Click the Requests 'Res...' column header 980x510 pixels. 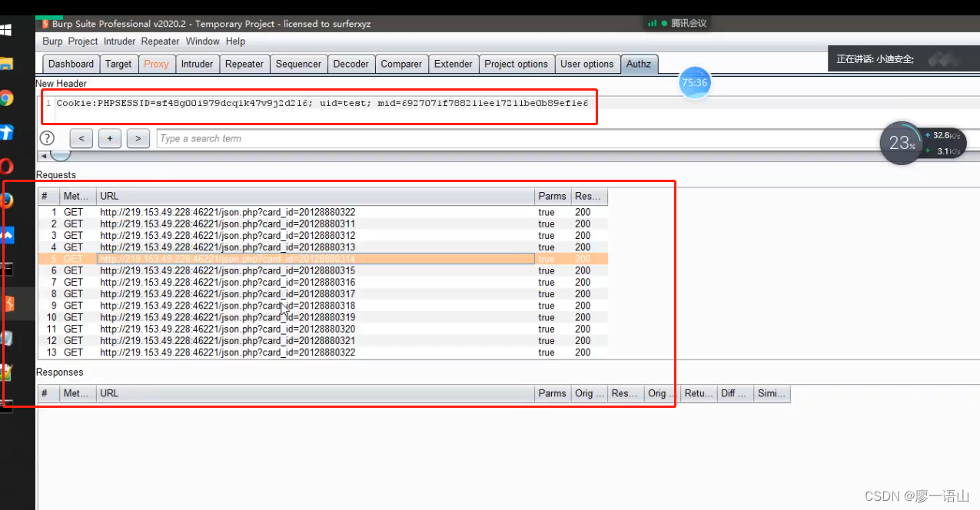coord(590,197)
